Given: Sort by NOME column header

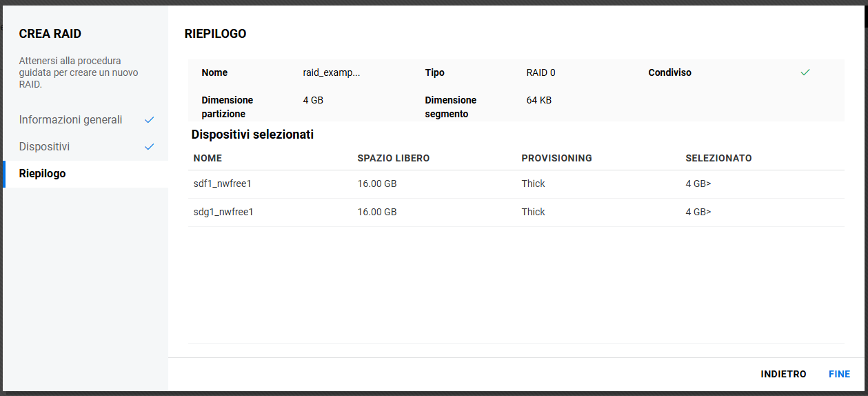Looking at the screenshot, I should click(208, 158).
